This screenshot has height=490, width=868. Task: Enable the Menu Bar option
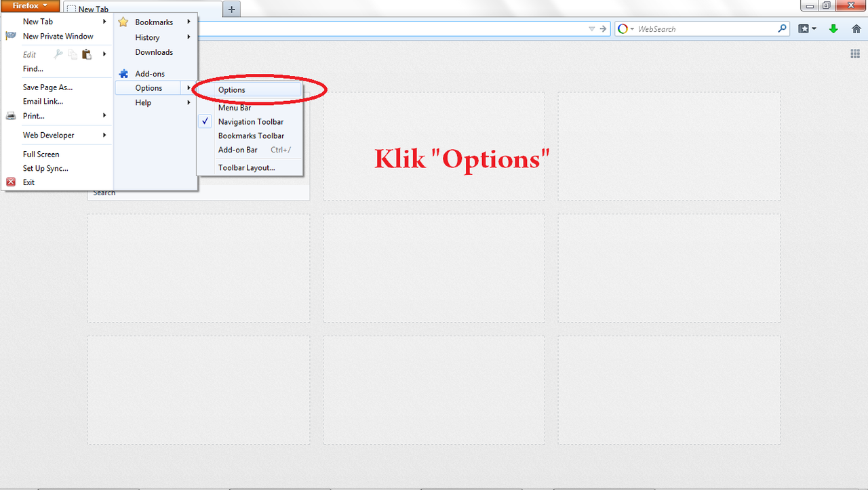(x=235, y=108)
